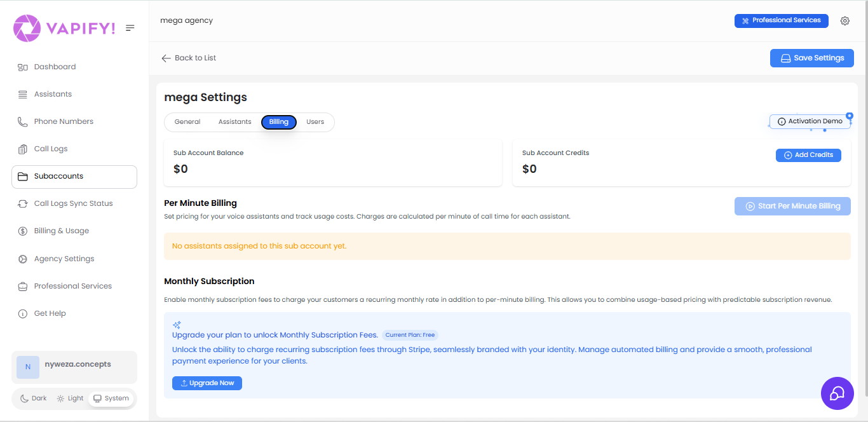Click the Save Settings button

click(811, 58)
